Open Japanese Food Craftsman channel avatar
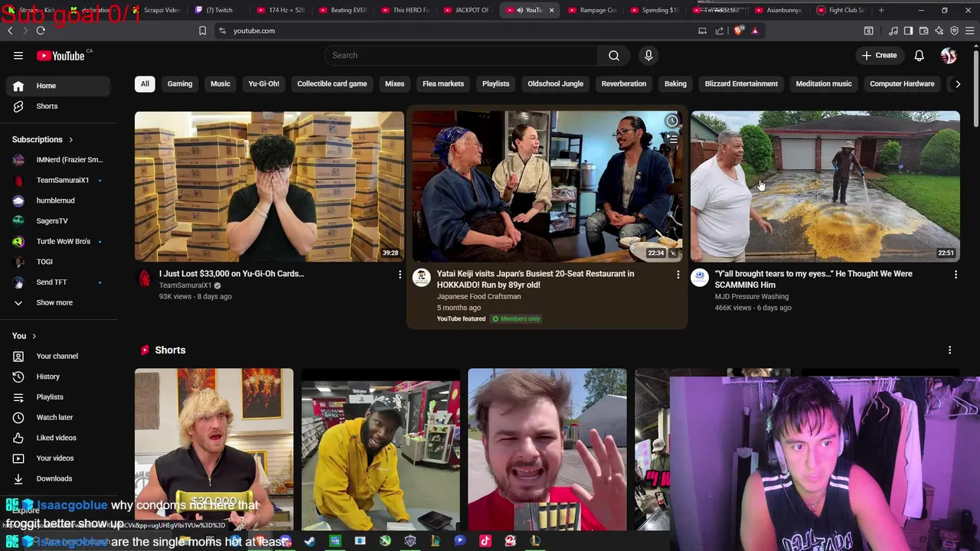Image resolution: width=980 pixels, height=551 pixels. [421, 277]
